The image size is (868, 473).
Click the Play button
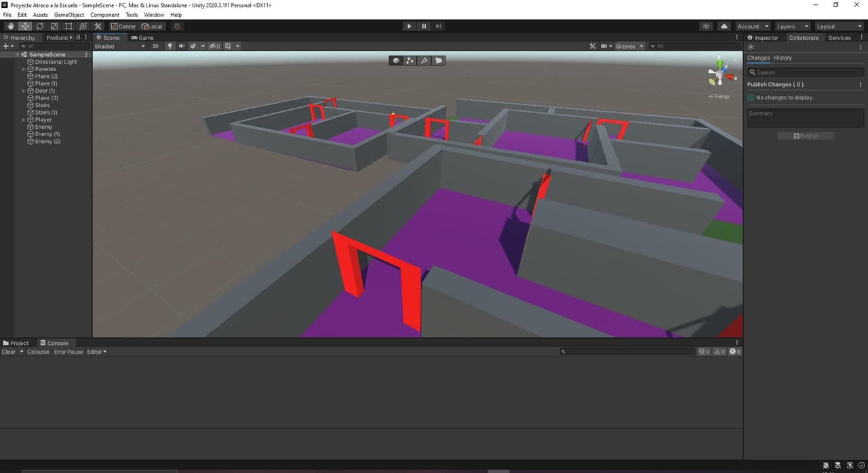click(x=409, y=26)
